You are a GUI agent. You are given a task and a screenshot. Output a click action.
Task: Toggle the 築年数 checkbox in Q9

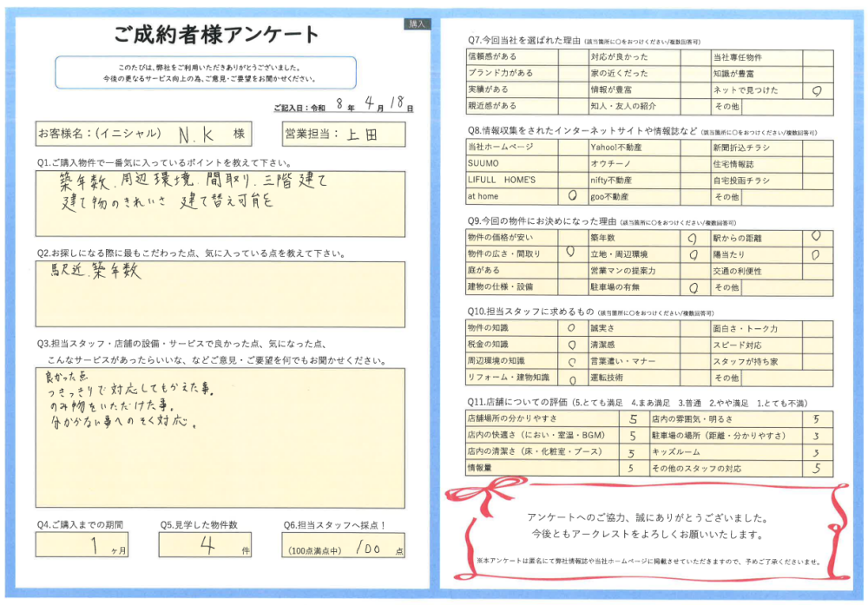coord(694,237)
